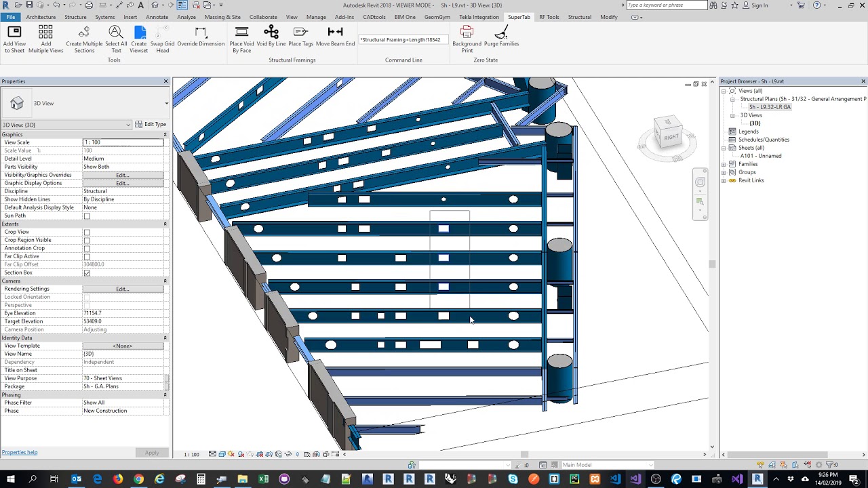
Task: Switch to the Annotate ribbon tab
Action: (157, 17)
